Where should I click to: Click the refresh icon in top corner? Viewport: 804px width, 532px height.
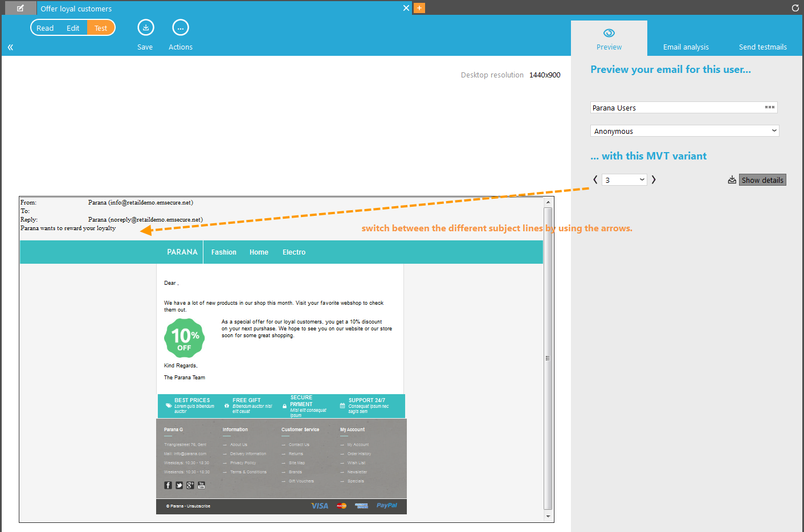(x=795, y=8)
